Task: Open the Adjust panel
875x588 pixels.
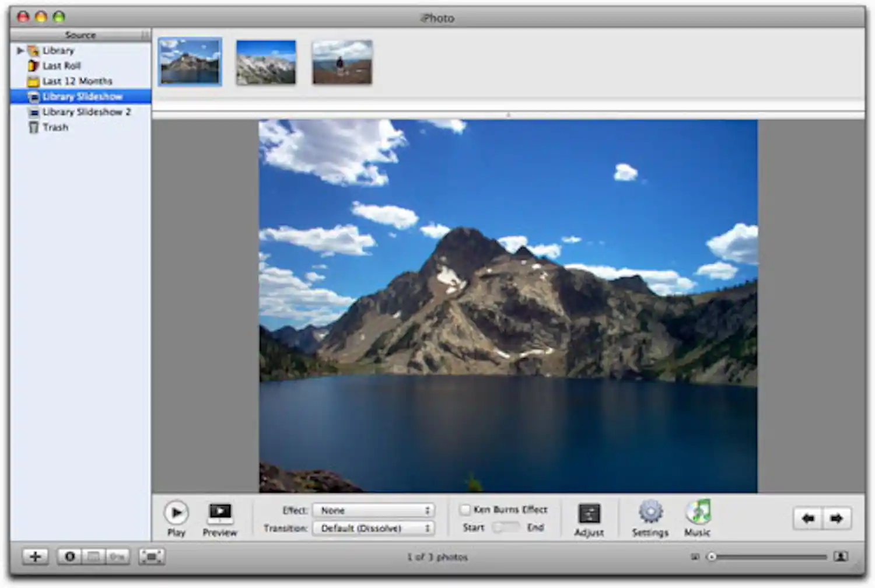Action: [589, 513]
